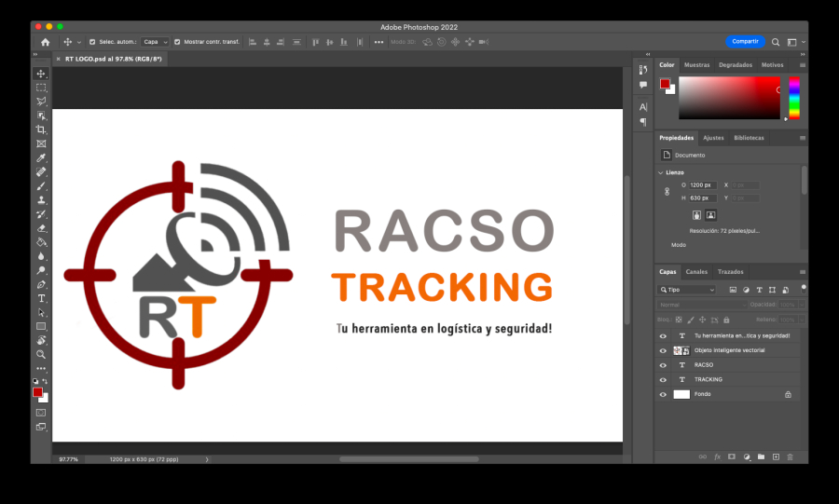Image resolution: width=839 pixels, height=504 pixels.
Task: Click the delete layer trash icon
Action: click(790, 456)
